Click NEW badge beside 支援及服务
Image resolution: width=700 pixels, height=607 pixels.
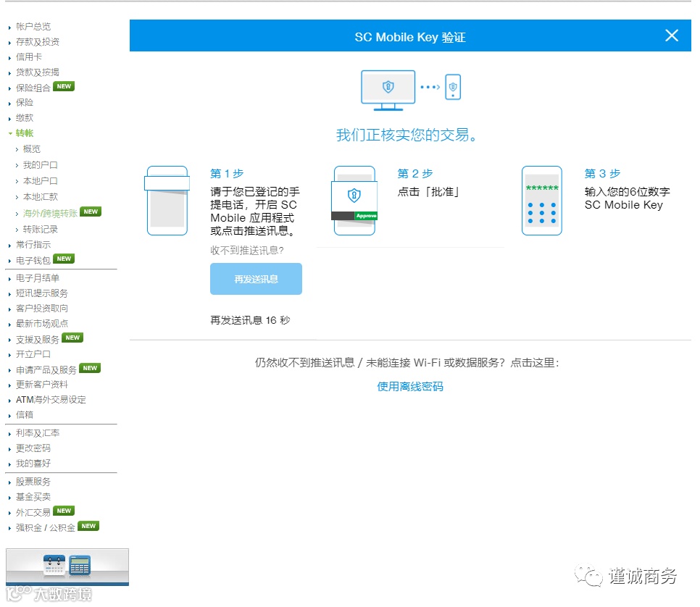(x=72, y=338)
